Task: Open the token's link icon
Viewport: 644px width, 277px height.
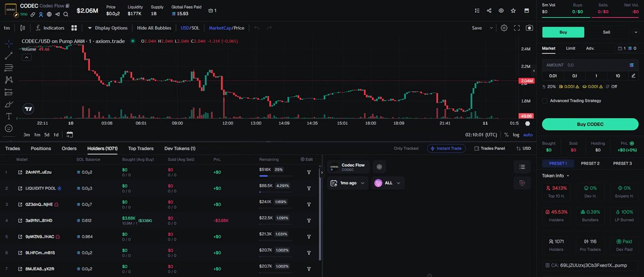Action: 33,14
